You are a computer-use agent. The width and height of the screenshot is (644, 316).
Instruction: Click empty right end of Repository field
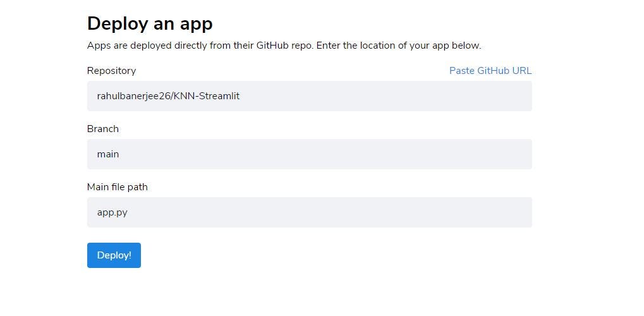[493, 96]
